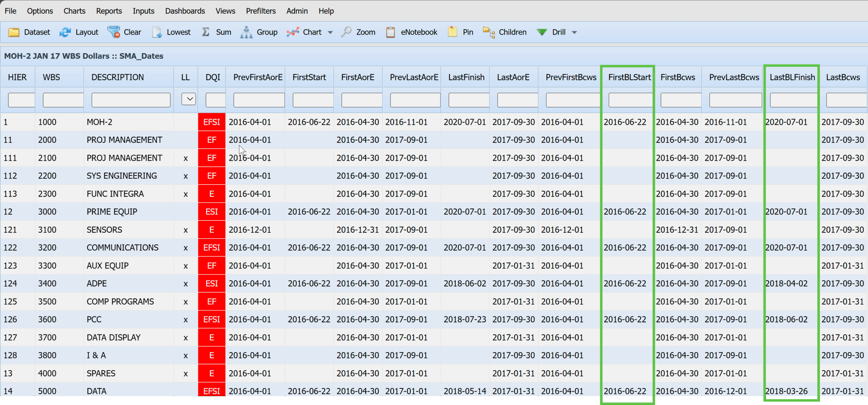Click red EFSI cell for MOH-2

click(x=212, y=122)
